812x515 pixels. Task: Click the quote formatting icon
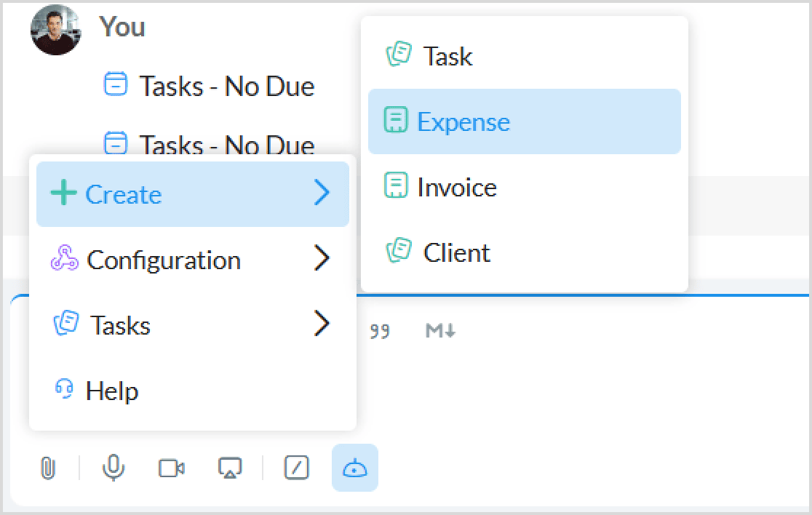tap(379, 332)
